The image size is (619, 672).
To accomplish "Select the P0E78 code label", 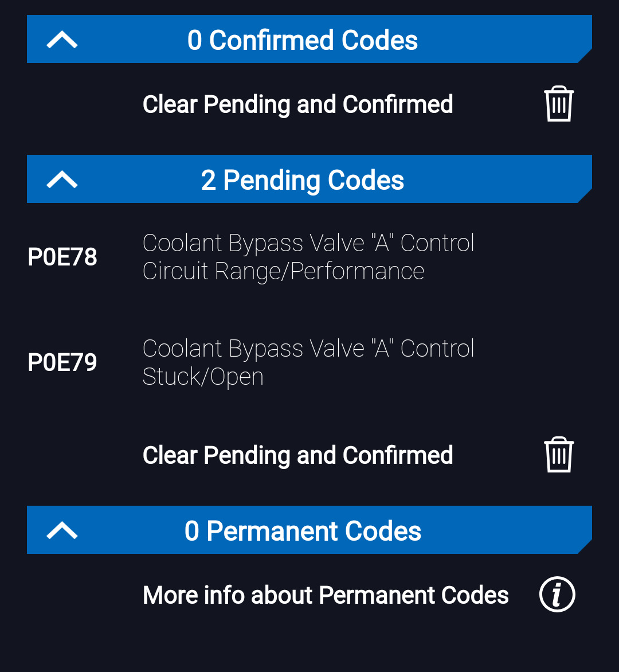I will pos(62,257).
